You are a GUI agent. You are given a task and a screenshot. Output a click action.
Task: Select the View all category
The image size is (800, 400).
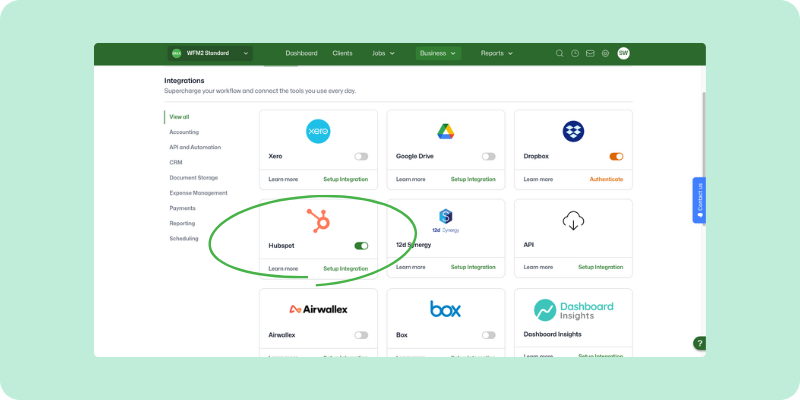(x=179, y=117)
